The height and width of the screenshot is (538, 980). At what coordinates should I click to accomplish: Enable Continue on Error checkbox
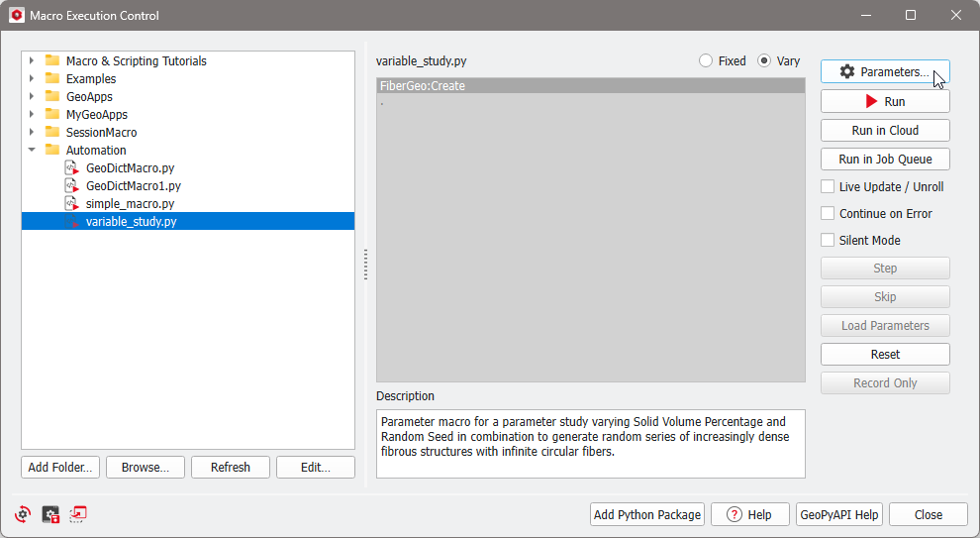828,213
